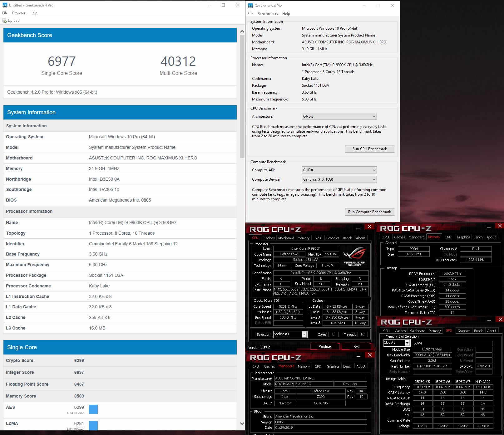Screen dimensions: 504x435
Task: Click the Max TDP 95.0 W field
Action: [x=331, y=254]
